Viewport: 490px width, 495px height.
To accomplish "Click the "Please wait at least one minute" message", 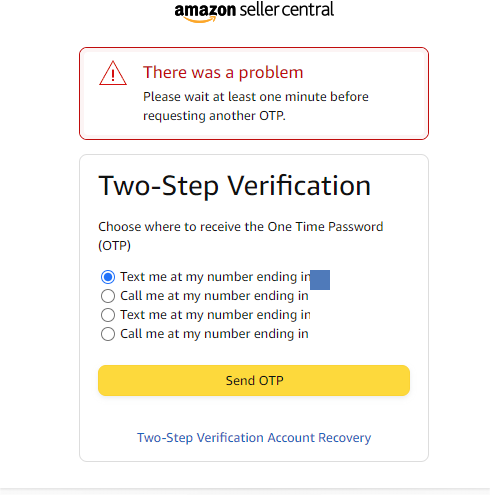I will point(256,106).
